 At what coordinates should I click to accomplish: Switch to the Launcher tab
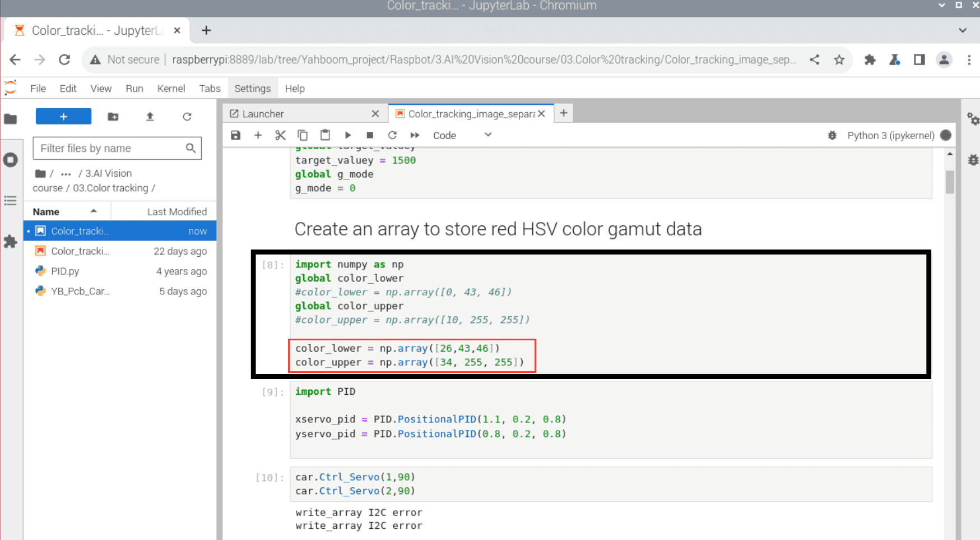263,114
